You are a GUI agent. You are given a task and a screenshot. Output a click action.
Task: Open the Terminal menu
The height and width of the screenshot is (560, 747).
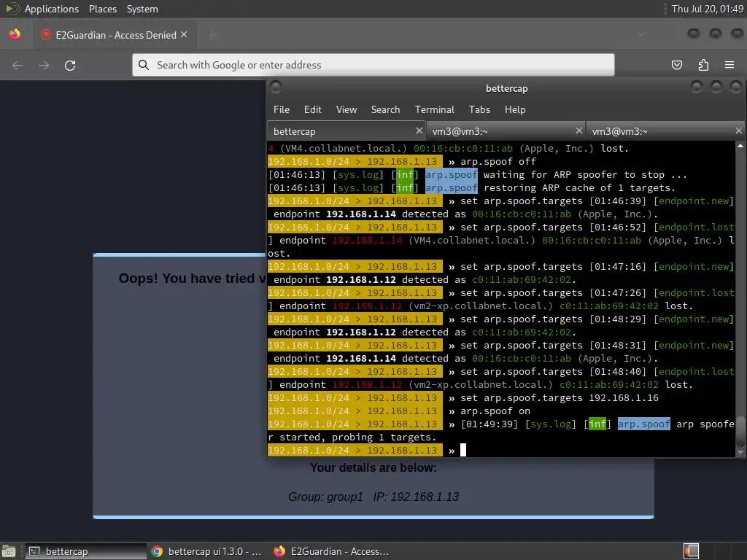pyautogui.click(x=435, y=109)
